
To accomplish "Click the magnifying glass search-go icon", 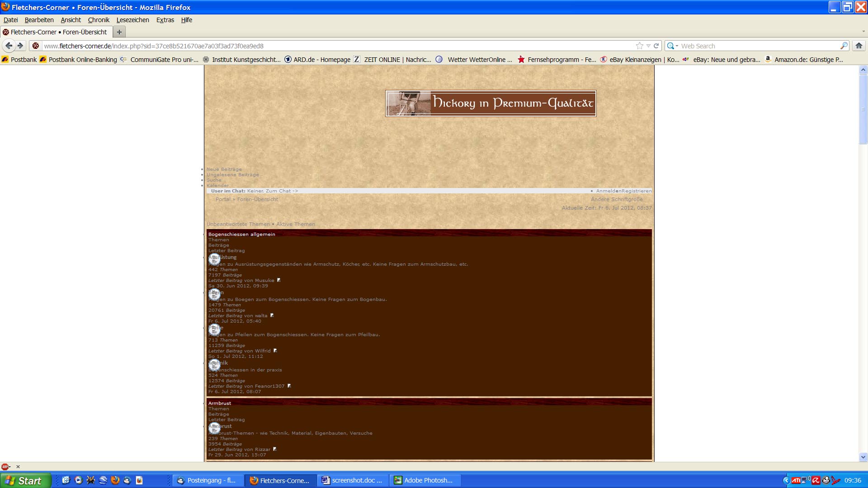I will click(844, 46).
